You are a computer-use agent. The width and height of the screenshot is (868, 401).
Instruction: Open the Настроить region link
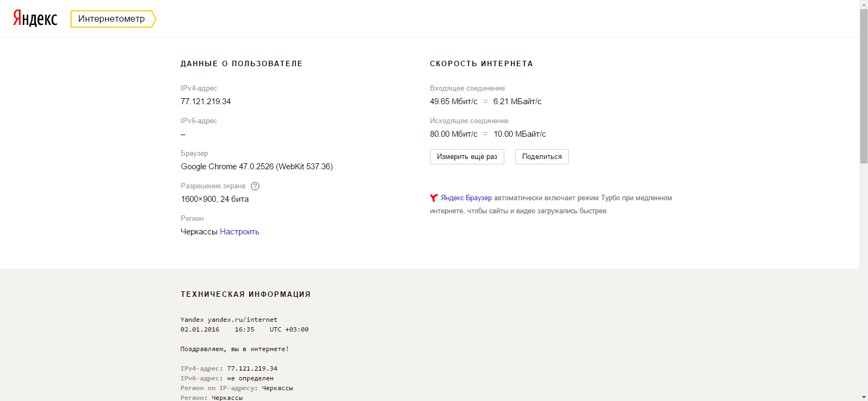239,232
